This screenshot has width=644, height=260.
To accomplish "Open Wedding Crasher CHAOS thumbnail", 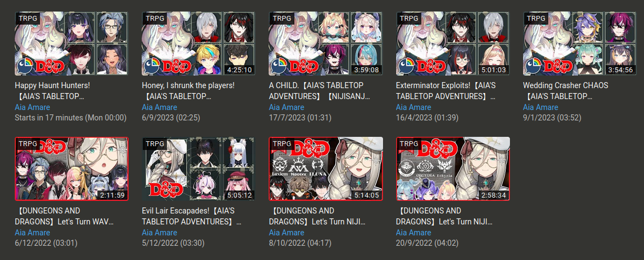I will pos(579,44).
